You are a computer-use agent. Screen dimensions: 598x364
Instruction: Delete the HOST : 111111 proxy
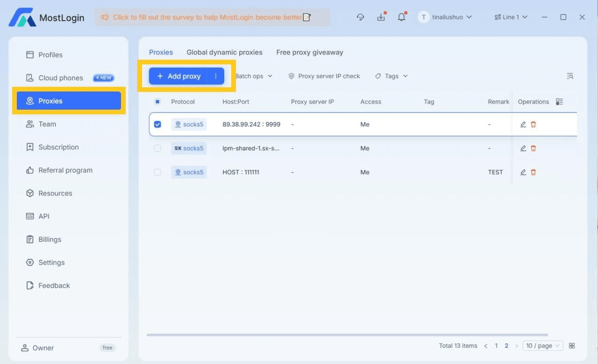534,172
